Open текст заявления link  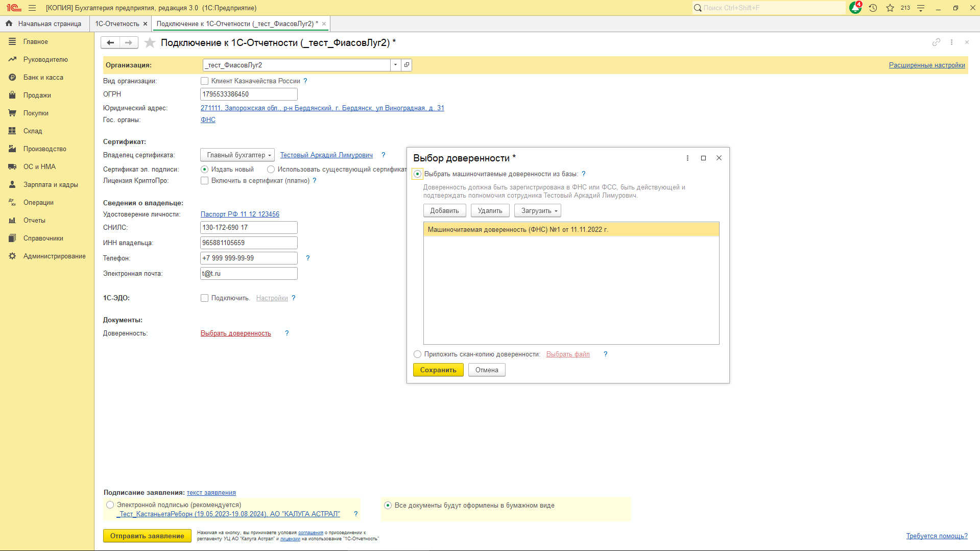pyautogui.click(x=211, y=492)
